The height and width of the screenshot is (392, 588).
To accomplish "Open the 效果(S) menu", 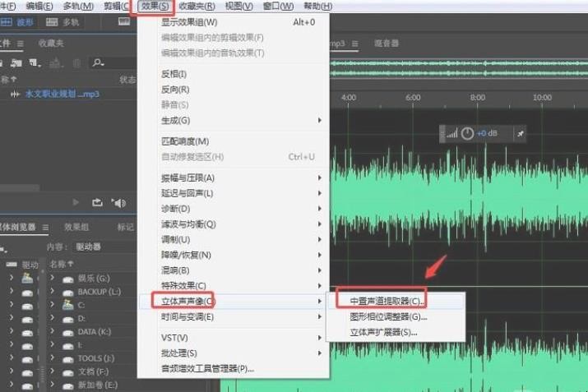I will click(155, 6).
